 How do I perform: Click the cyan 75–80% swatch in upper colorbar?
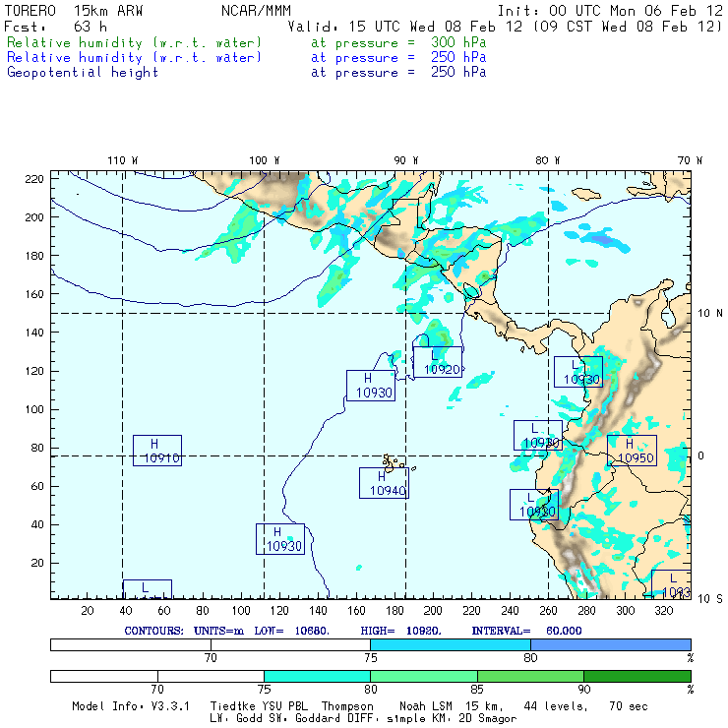451,644
